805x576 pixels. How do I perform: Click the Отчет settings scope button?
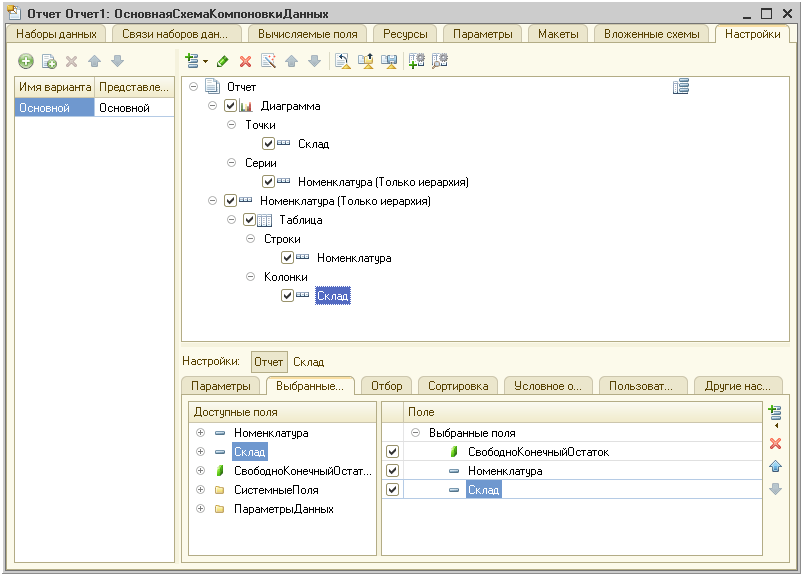(268, 362)
